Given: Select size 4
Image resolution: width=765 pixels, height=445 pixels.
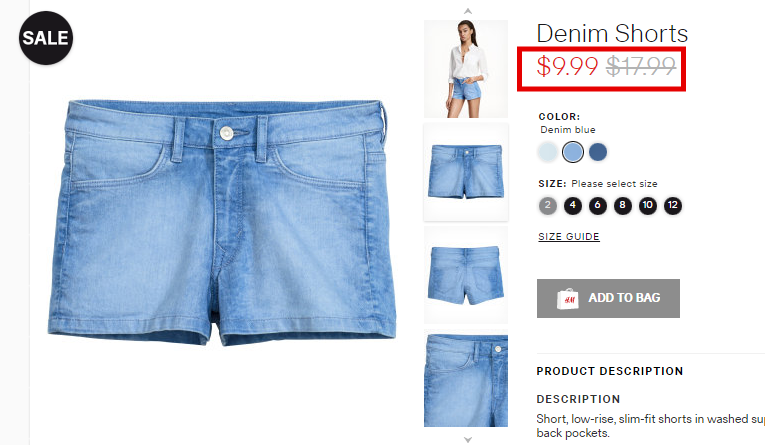Looking at the screenshot, I should pos(573,205).
